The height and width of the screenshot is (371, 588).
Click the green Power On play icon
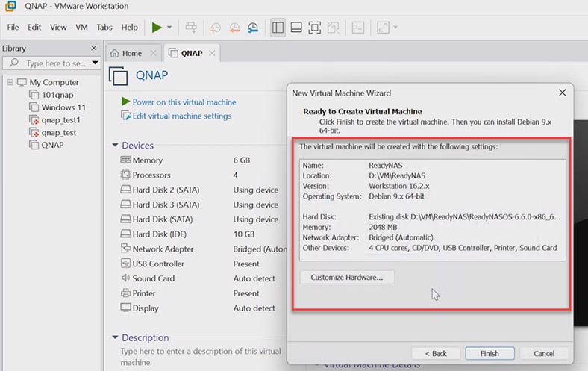[x=157, y=28]
